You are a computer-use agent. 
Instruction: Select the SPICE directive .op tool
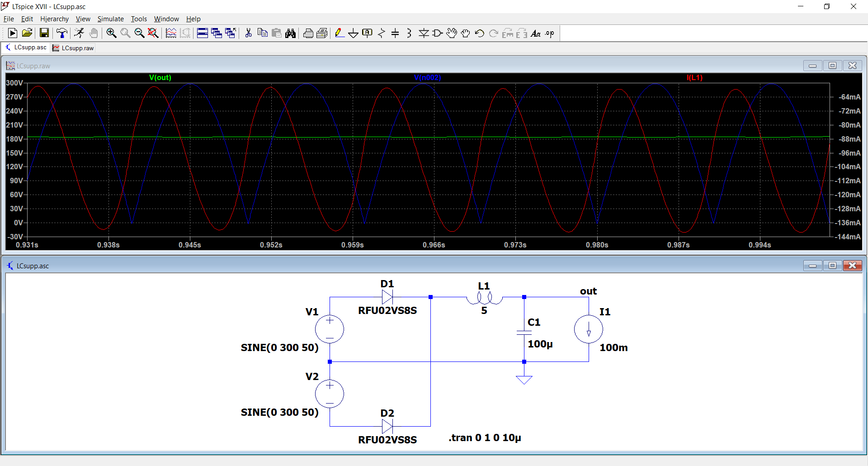tap(550, 33)
